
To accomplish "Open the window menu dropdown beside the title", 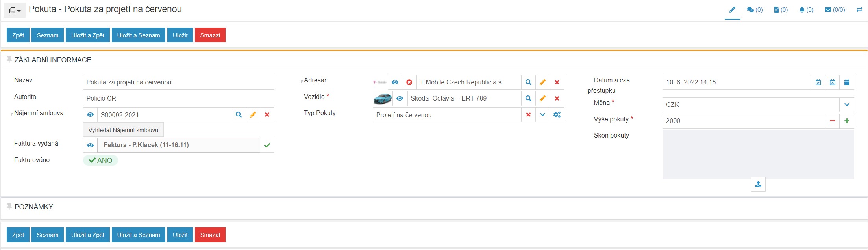I will click(15, 11).
